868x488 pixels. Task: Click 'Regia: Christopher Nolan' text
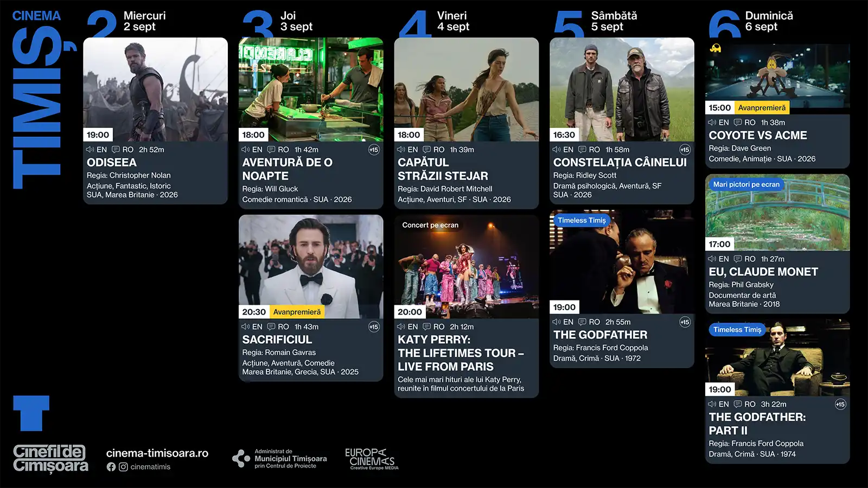pyautogui.click(x=129, y=176)
